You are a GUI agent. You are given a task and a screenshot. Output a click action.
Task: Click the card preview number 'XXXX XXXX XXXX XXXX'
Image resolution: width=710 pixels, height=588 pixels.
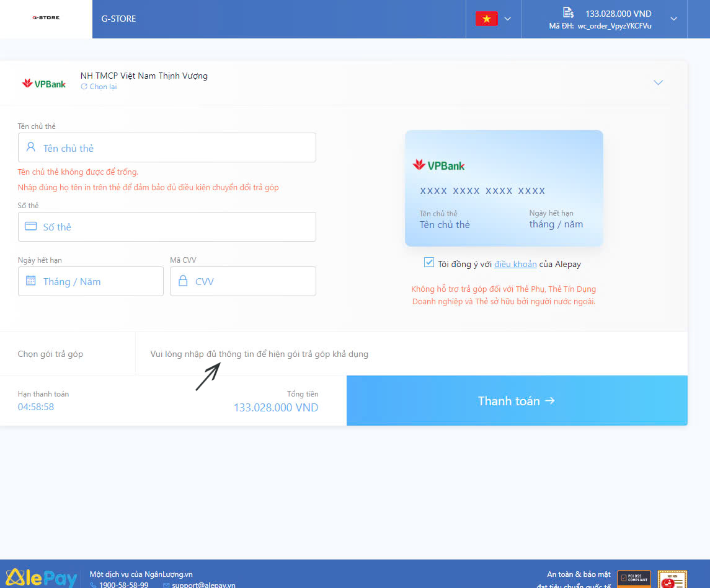click(482, 191)
